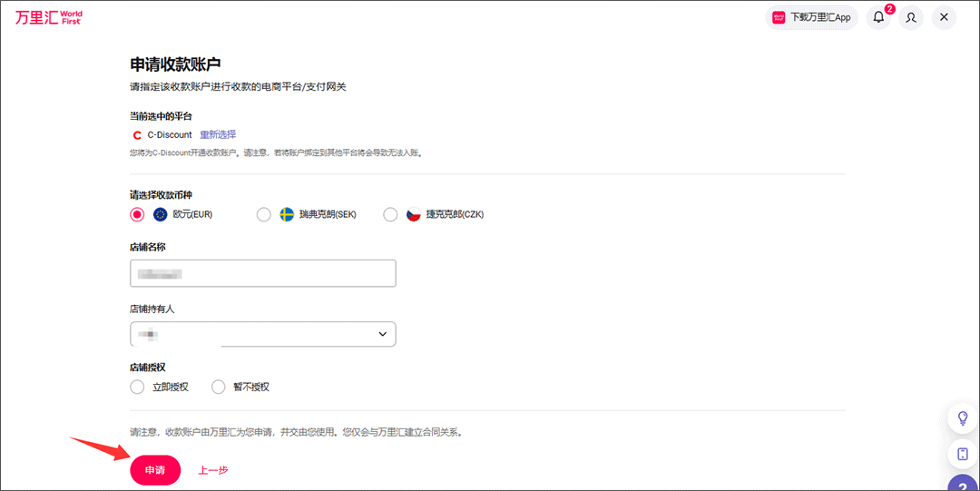The height and width of the screenshot is (491, 980).
Task: Click the X close icon in header
Action: pyautogui.click(x=944, y=17)
